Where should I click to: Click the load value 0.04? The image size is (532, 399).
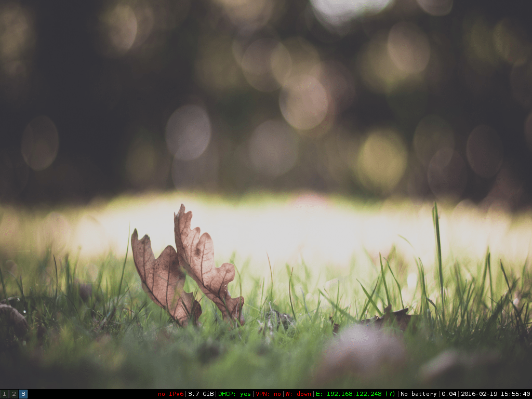[449, 394]
